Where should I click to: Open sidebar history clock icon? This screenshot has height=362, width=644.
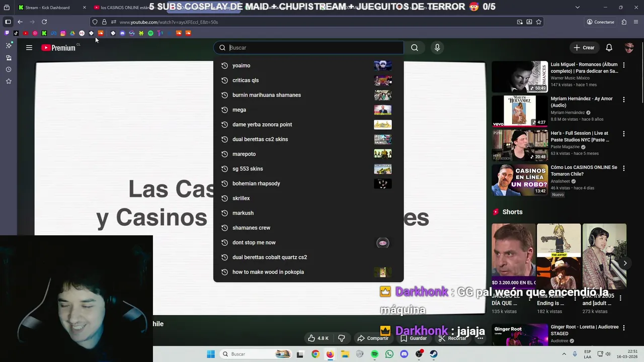9,69
